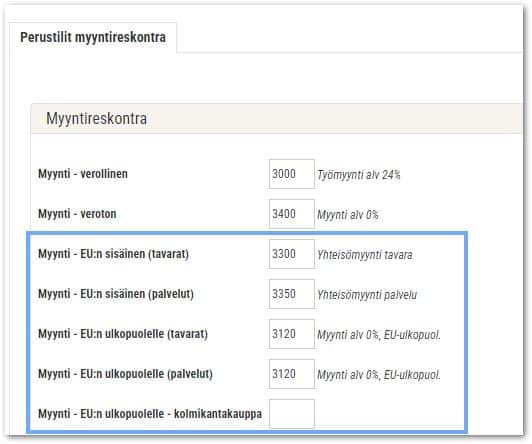
Task: Click the empty kolmikantakauppa account field
Action: pos(292,414)
